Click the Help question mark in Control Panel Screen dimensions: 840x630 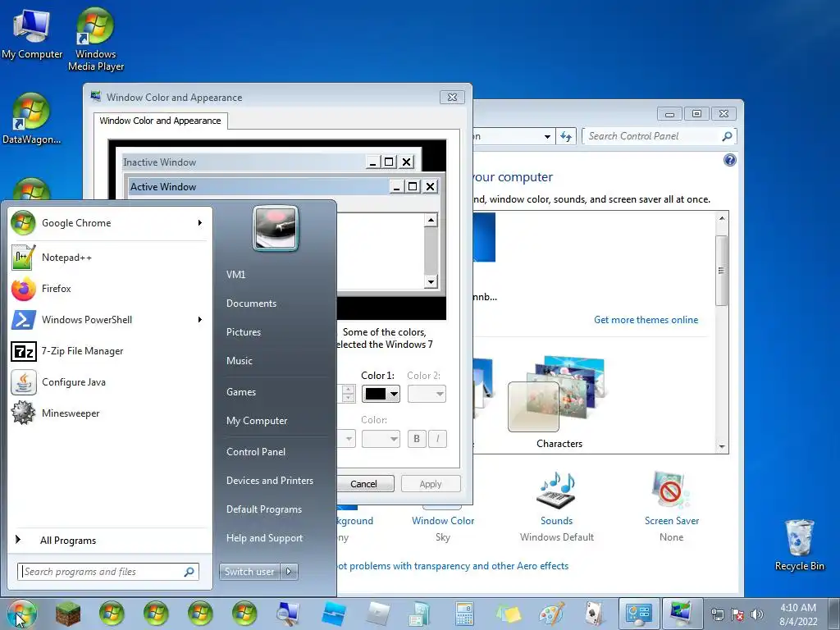tap(729, 160)
